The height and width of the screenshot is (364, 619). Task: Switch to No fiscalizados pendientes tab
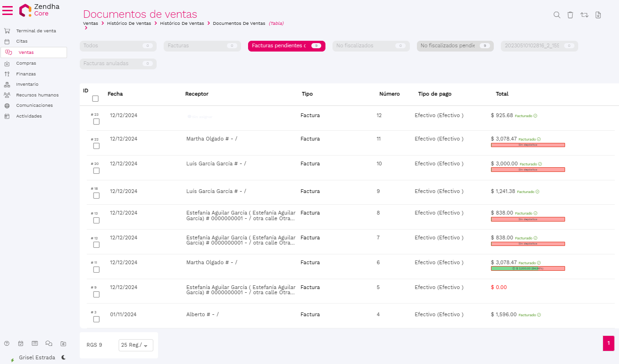455,46
